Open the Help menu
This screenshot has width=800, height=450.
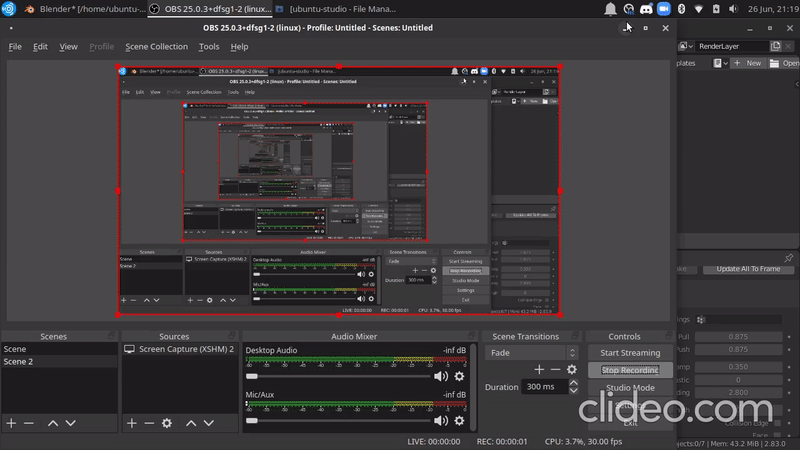click(x=239, y=46)
